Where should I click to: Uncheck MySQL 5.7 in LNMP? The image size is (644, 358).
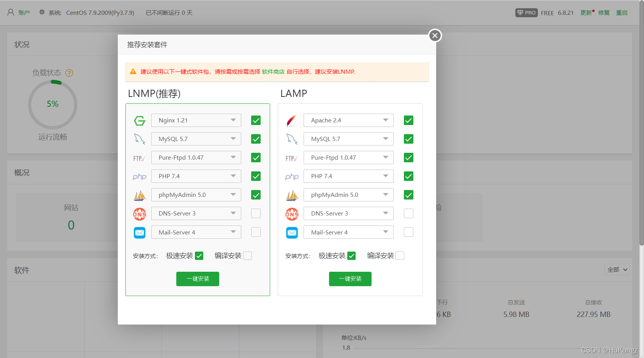pyautogui.click(x=256, y=139)
